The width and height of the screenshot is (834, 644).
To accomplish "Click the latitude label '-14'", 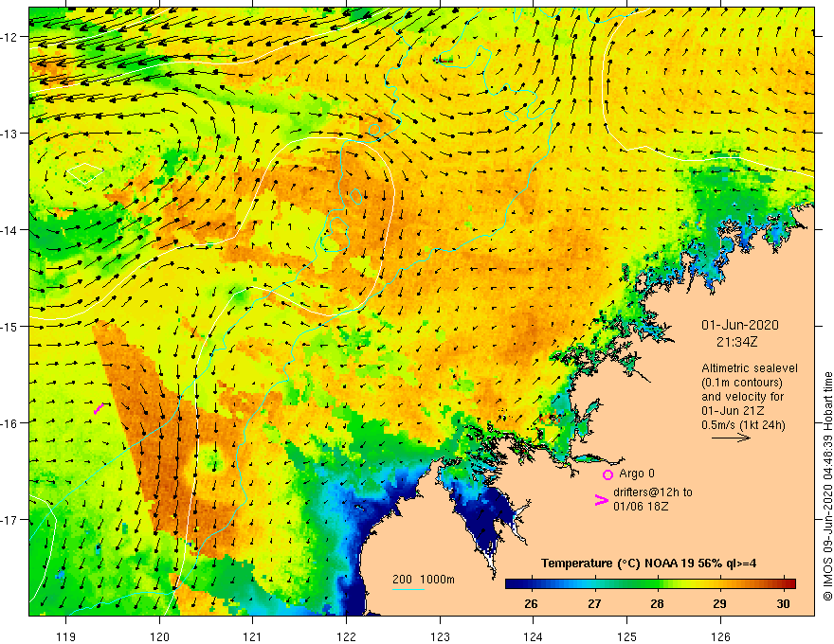I will pos(9,230).
